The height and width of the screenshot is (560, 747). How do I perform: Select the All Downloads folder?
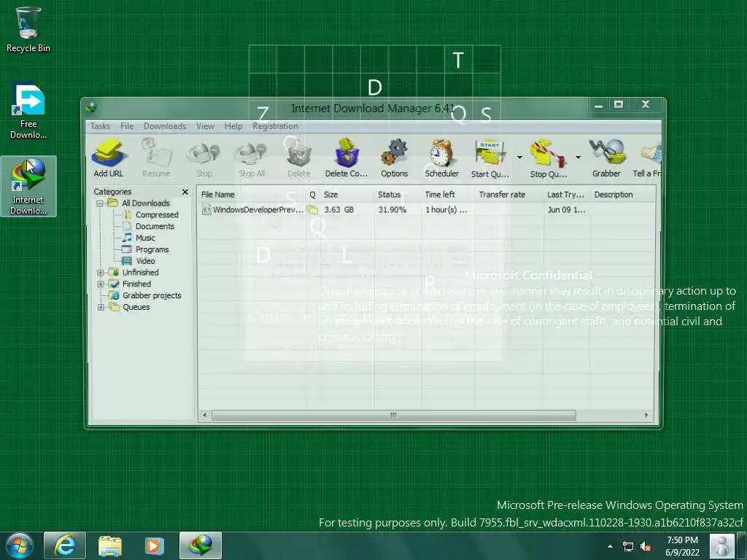(146, 203)
